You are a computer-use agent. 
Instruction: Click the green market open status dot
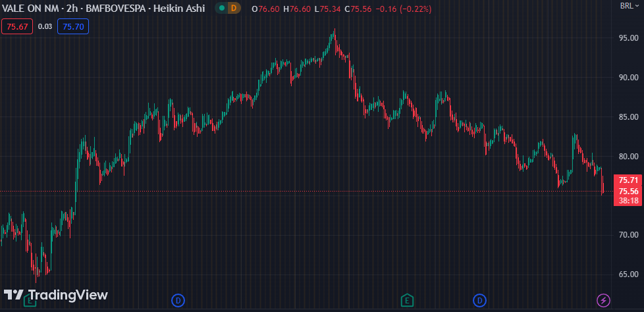coord(222,8)
